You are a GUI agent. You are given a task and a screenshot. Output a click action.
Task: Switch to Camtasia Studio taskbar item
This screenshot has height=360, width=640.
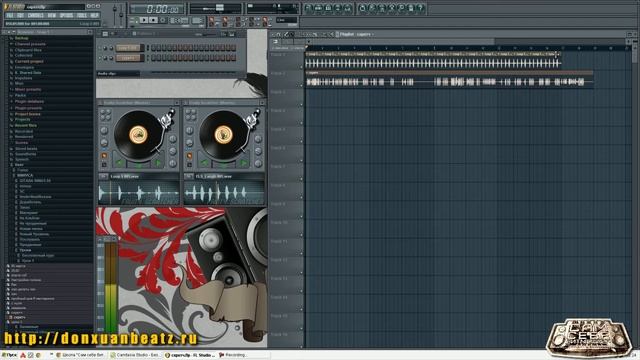coord(136,355)
